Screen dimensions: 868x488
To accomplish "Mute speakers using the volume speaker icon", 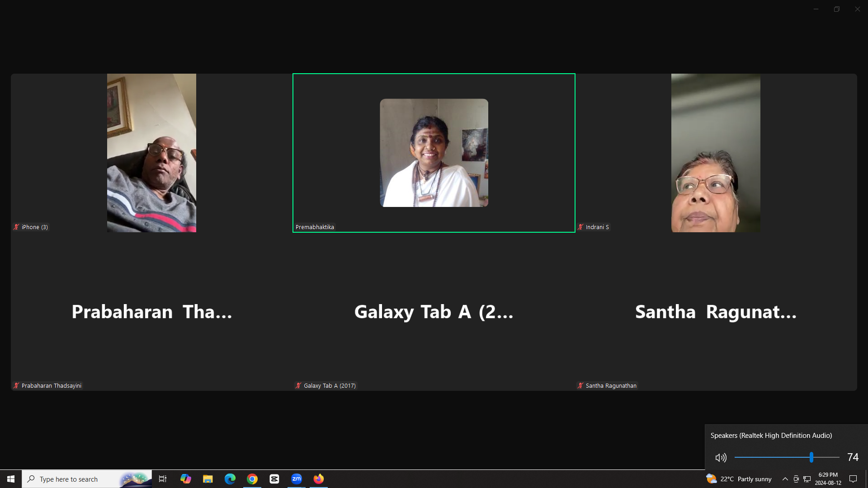I will [x=721, y=458].
